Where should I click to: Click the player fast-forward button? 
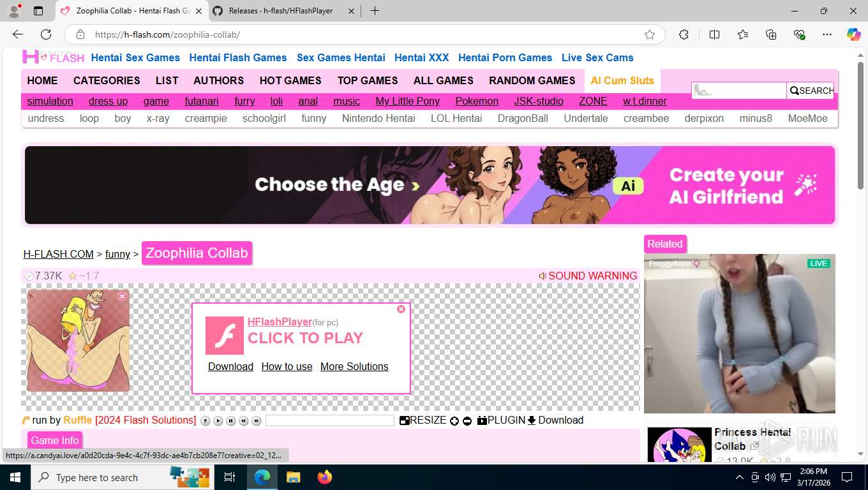point(256,420)
